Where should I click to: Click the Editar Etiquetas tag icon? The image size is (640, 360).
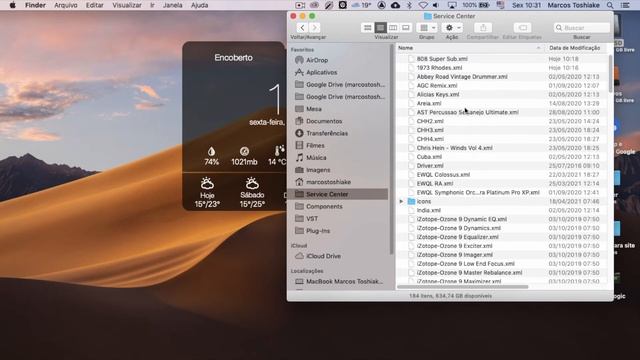point(522,28)
